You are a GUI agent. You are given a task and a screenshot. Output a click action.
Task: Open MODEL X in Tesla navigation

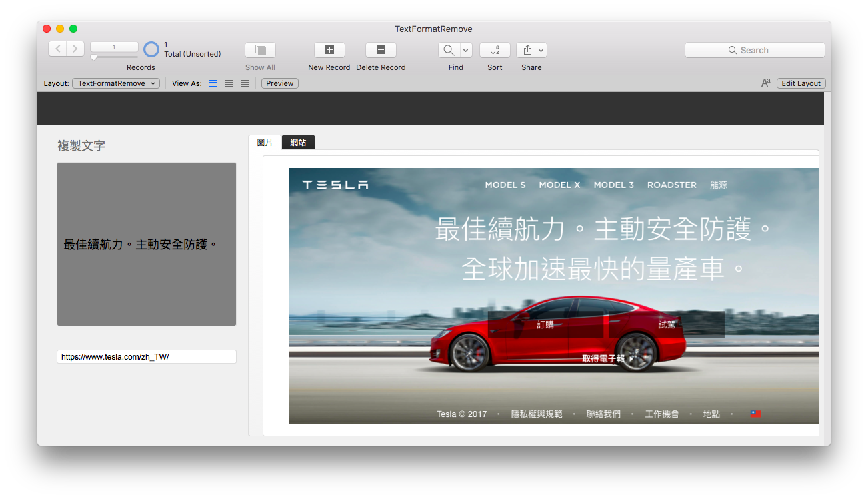click(x=559, y=185)
